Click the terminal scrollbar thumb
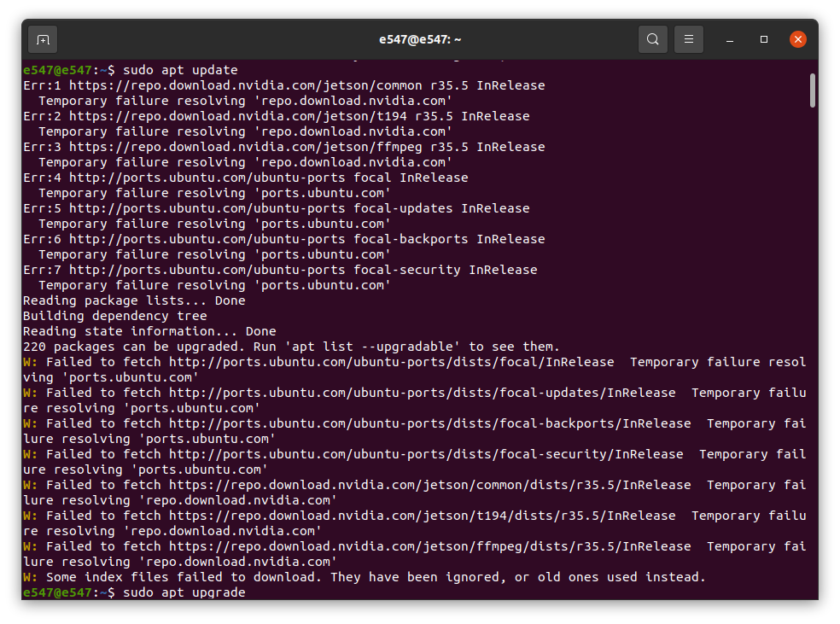The width and height of the screenshot is (840, 624). [x=812, y=90]
